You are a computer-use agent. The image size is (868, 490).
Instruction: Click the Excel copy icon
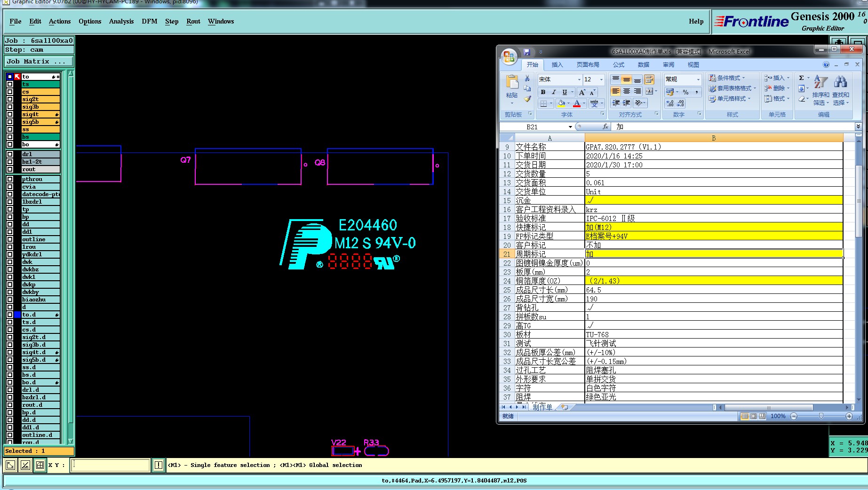coord(527,88)
